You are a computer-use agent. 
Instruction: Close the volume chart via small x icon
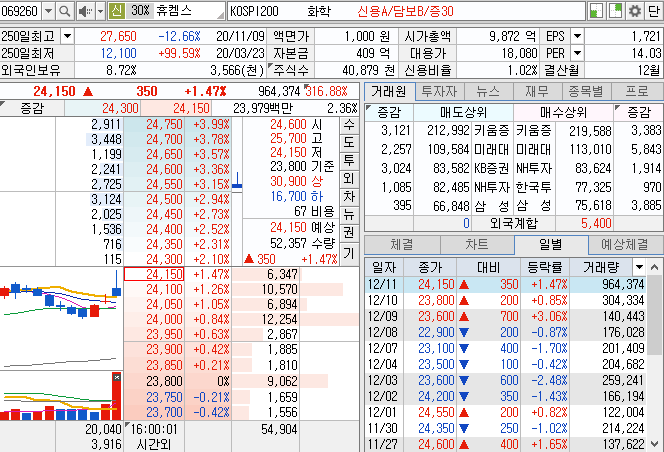point(117,377)
